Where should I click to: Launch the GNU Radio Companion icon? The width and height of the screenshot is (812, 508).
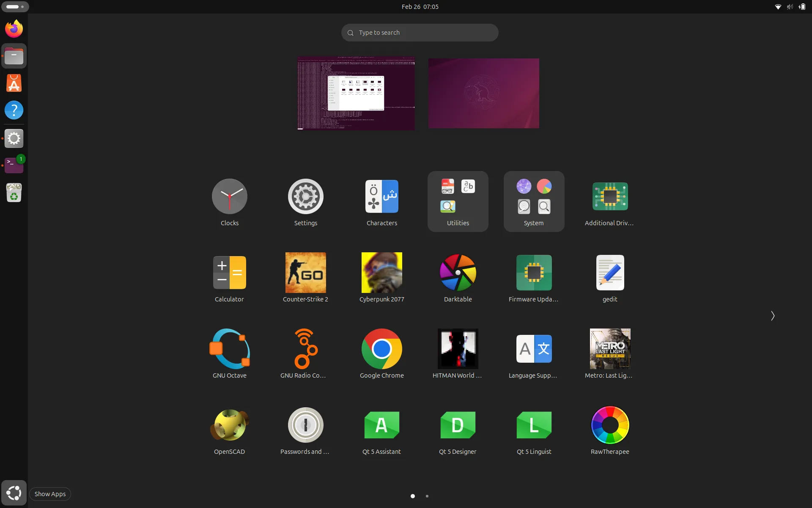point(305,349)
